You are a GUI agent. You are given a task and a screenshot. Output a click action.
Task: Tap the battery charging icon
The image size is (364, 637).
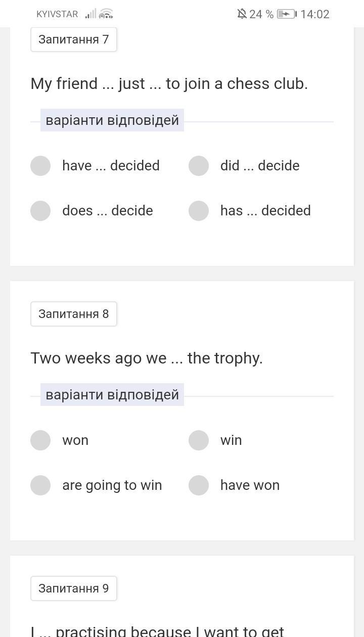pyautogui.click(x=287, y=14)
